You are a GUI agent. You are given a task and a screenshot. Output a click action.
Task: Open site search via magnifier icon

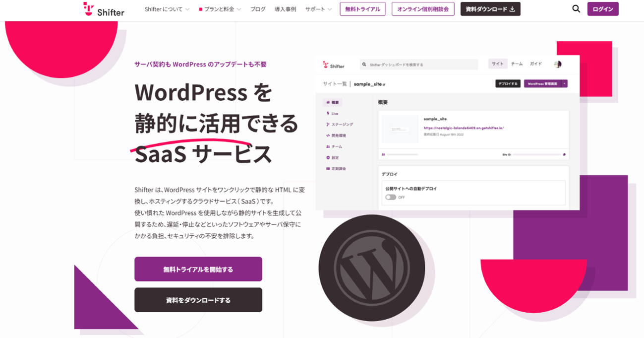(x=576, y=8)
